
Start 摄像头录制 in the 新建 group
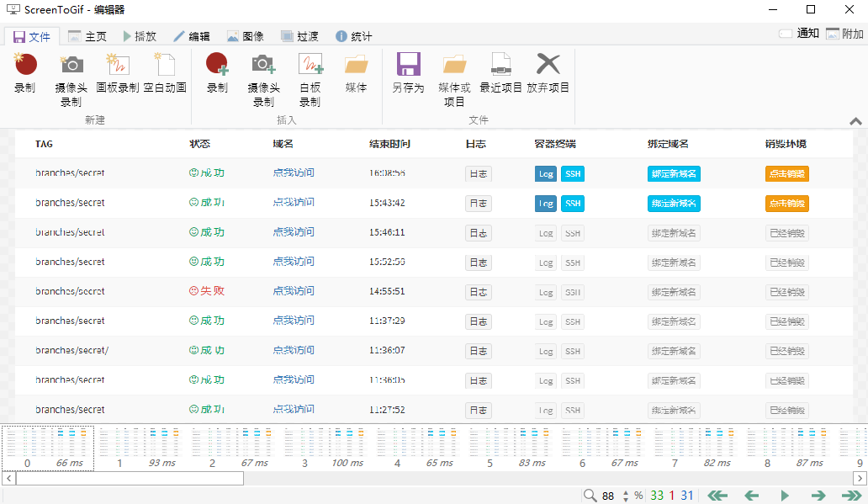71,66
